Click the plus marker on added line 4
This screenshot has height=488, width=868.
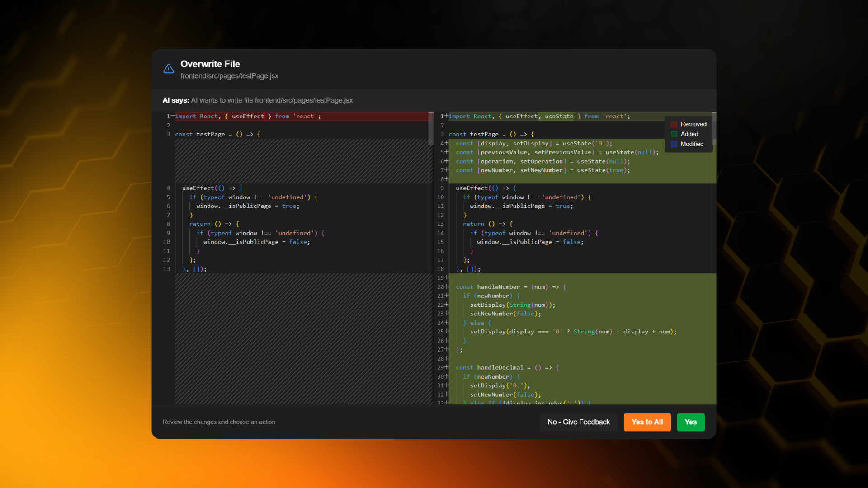point(447,143)
